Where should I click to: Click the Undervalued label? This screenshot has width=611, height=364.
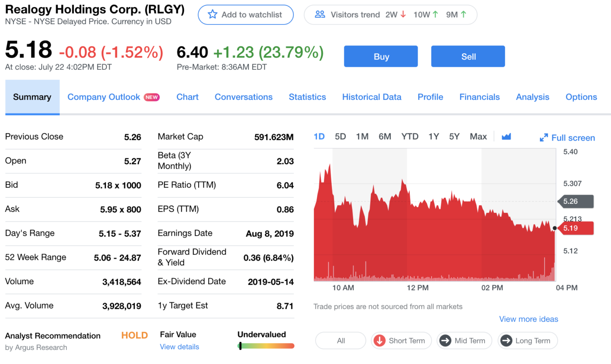[x=261, y=335]
